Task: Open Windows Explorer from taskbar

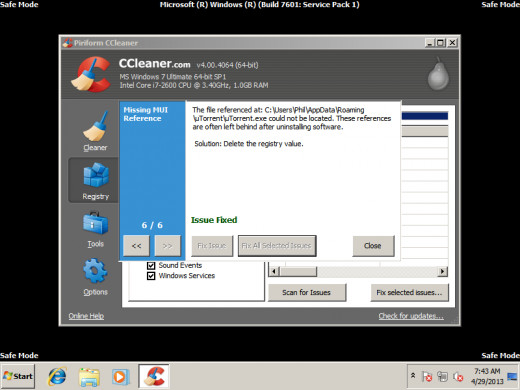Action: (x=89, y=376)
